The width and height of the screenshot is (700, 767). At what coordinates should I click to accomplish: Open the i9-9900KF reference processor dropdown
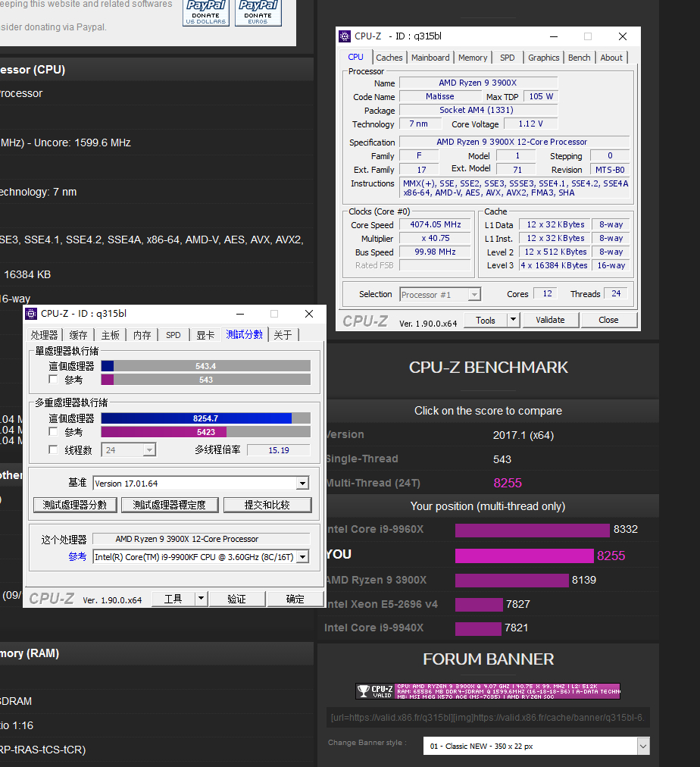pos(303,556)
